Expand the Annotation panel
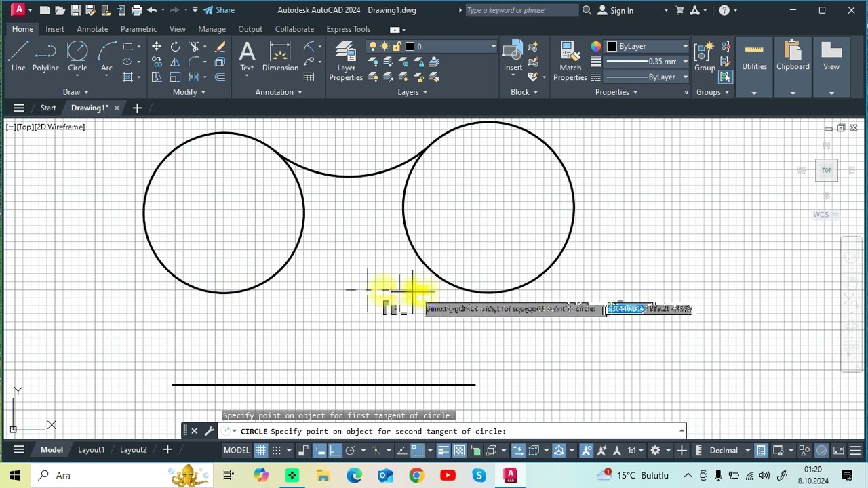 pyautogui.click(x=279, y=92)
